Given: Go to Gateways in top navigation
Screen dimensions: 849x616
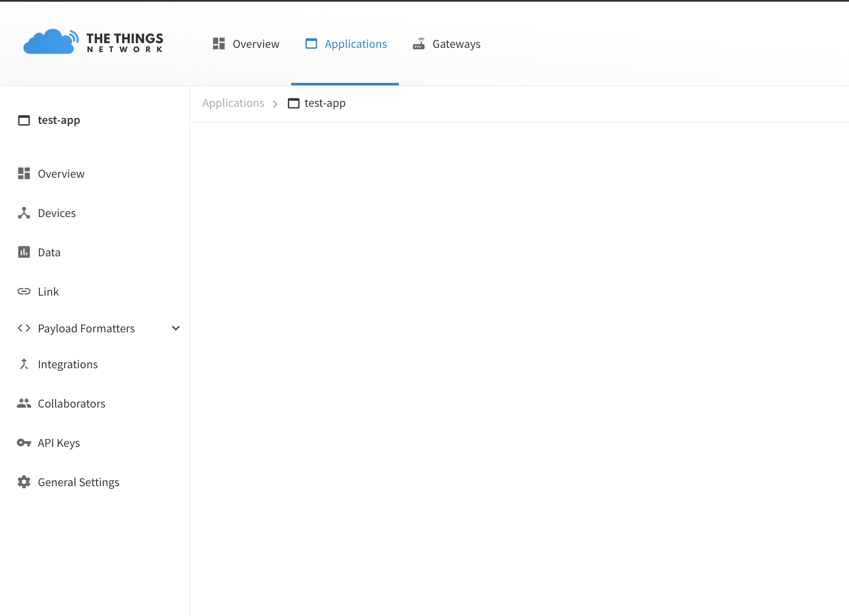Looking at the screenshot, I should click(456, 44).
